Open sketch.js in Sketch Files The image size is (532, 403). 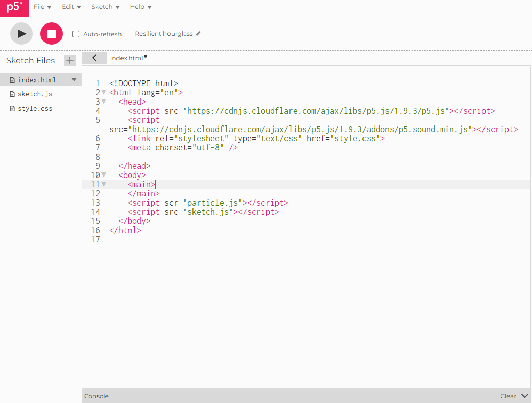35,94
